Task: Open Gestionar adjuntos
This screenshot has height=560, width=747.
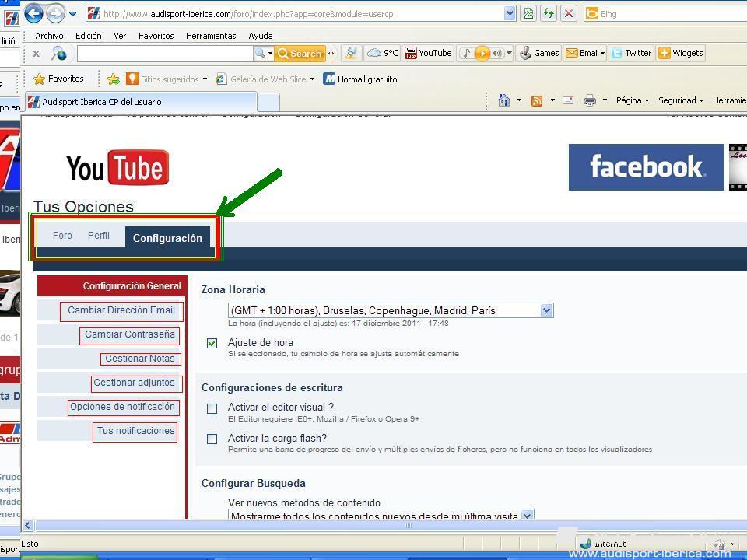Action: [135, 383]
